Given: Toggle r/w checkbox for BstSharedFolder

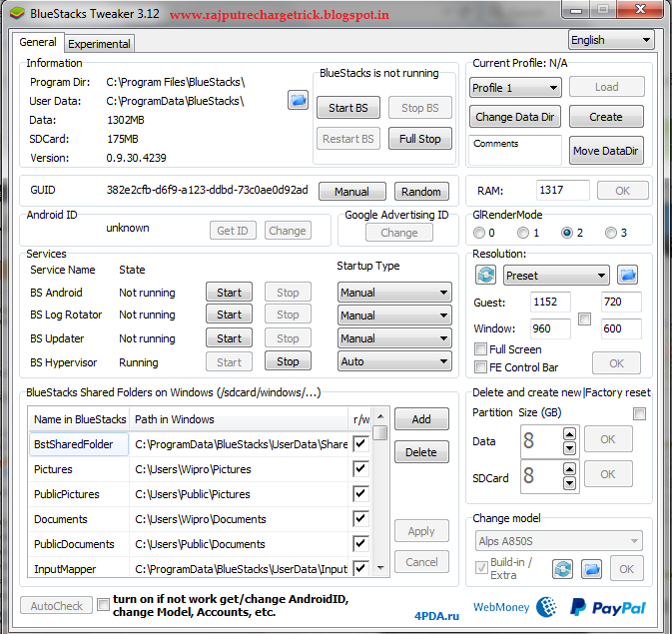Looking at the screenshot, I should [360, 443].
